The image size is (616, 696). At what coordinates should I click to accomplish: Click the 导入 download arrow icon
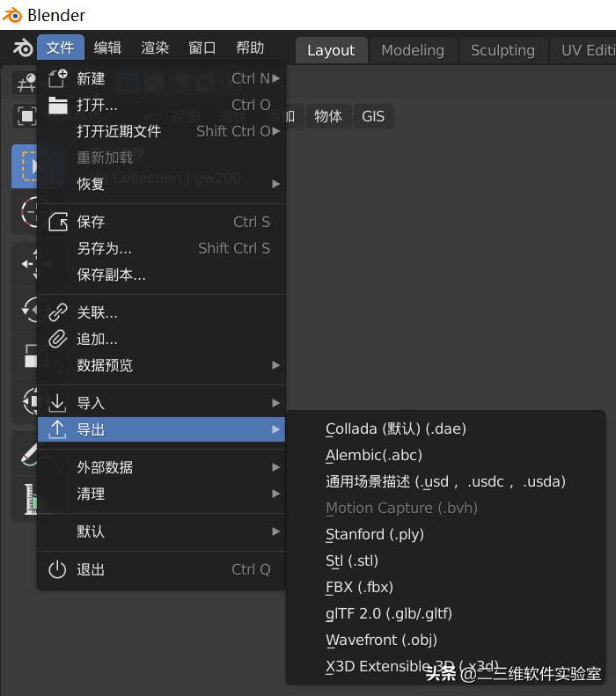[58, 403]
